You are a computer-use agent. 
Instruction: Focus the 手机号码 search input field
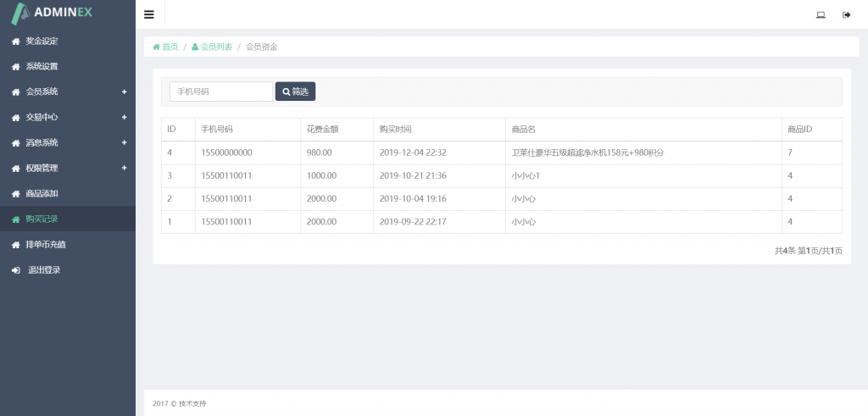point(220,92)
